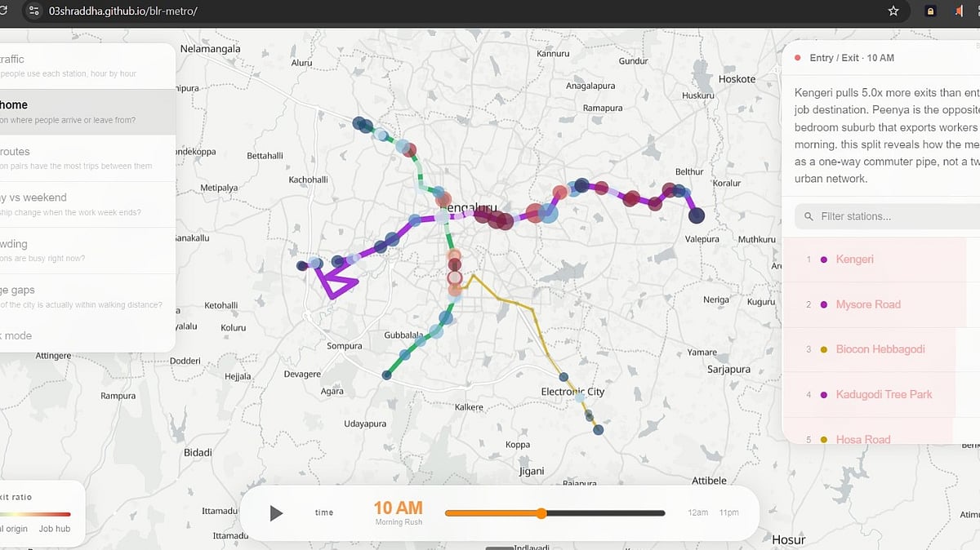Click the yellow dot beside Hosa Road
Image resolution: width=980 pixels, height=550 pixels.
point(824,440)
